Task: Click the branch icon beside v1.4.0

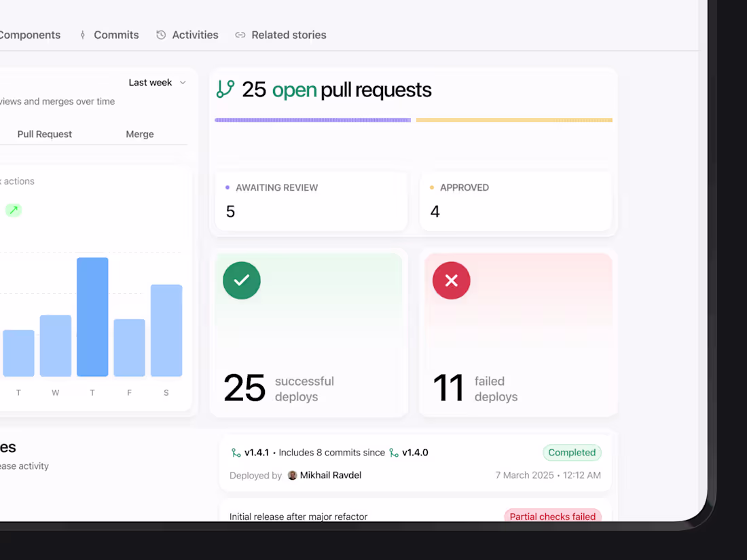Action: pos(394,452)
